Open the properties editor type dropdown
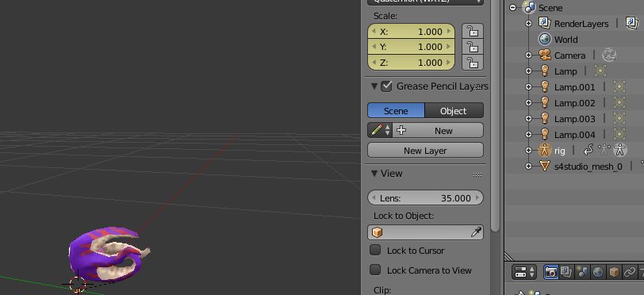Viewport: 644px width, 295px height. [524, 272]
